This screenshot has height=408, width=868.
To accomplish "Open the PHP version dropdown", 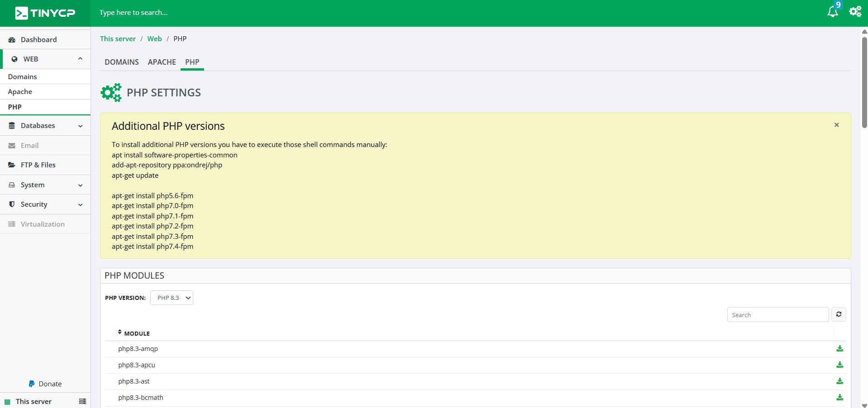I will click(x=172, y=298).
